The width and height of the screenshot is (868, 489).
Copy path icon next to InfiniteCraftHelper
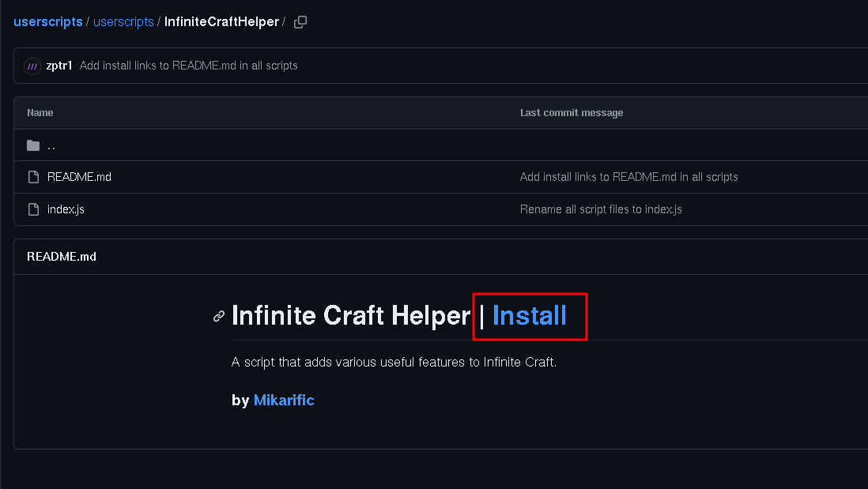(x=300, y=22)
